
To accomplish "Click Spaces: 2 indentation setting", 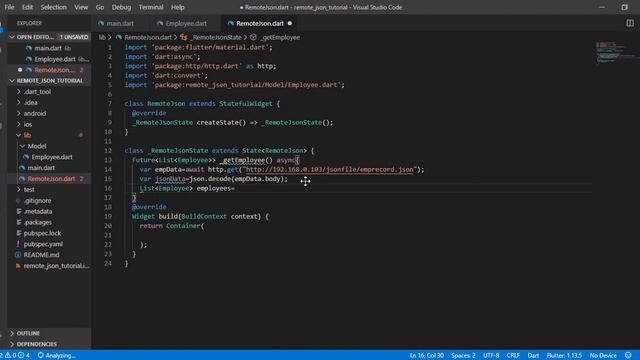I will [x=463, y=355].
